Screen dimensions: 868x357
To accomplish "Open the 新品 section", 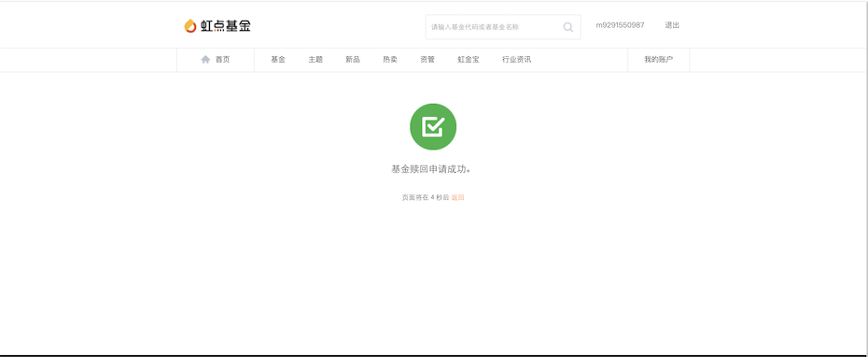I will coord(353,59).
